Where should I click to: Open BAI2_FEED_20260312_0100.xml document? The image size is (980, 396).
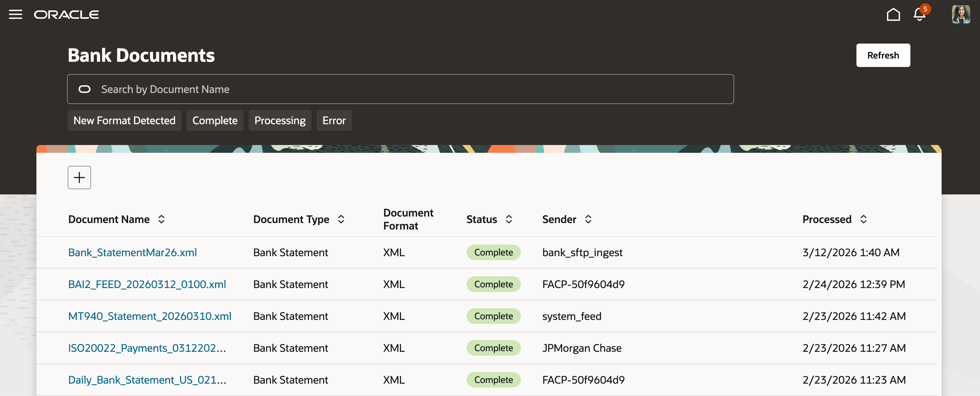[x=147, y=284]
